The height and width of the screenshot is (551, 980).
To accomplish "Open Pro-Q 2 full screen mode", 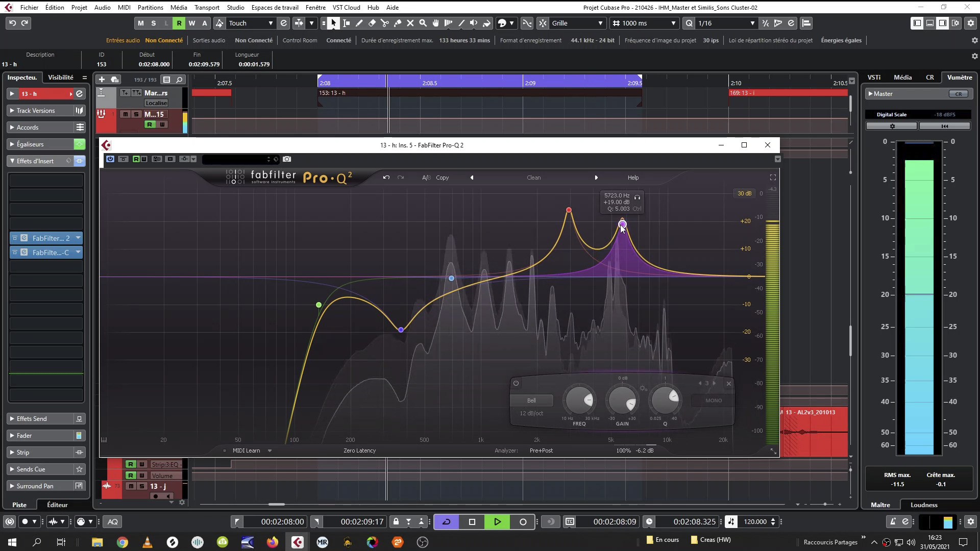I will pos(773,178).
